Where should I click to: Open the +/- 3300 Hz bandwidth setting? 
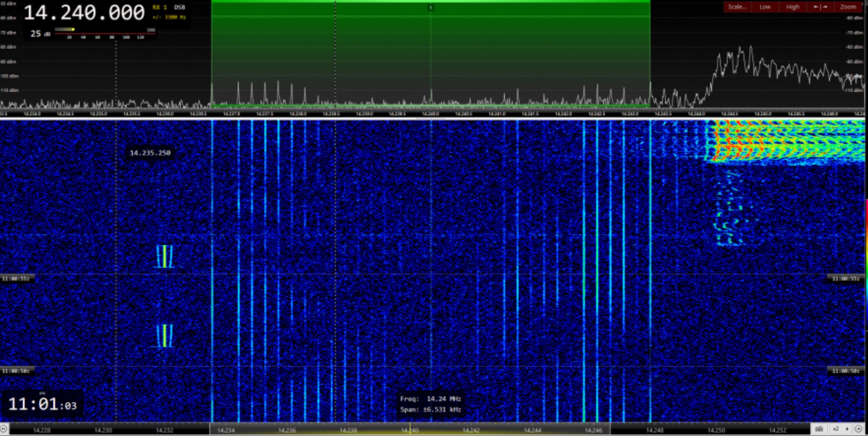pos(169,17)
